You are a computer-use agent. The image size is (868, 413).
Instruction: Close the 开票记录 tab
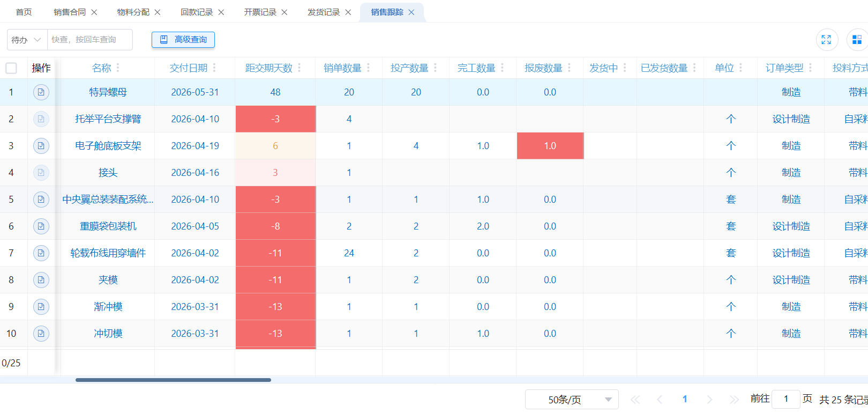point(285,12)
